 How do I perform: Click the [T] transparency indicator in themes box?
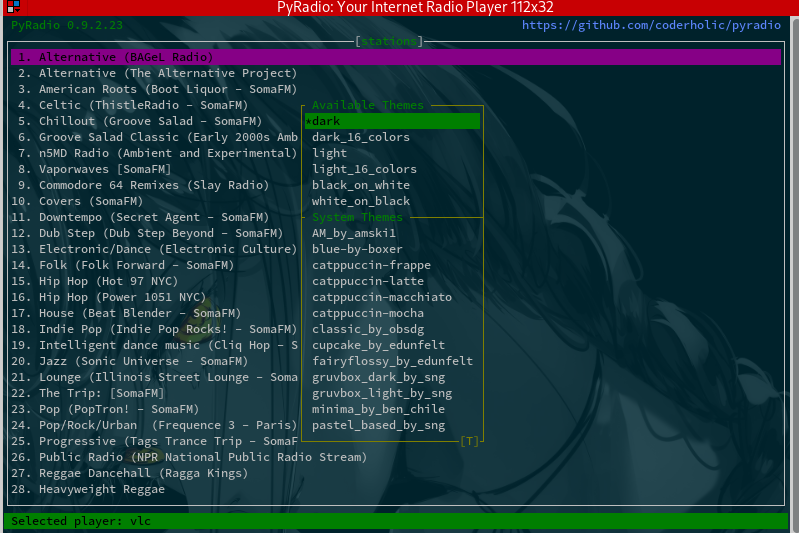point(469,441)
